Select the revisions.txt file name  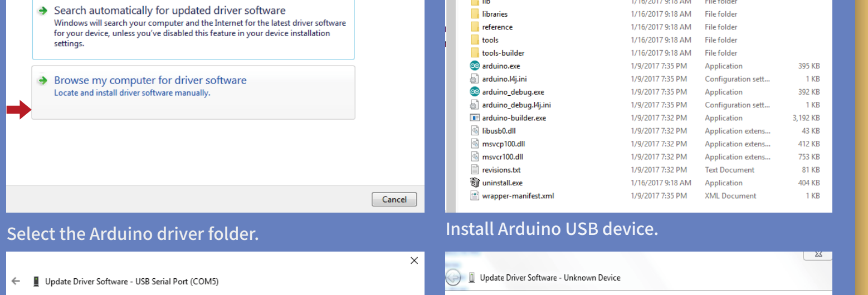(501, 170)
